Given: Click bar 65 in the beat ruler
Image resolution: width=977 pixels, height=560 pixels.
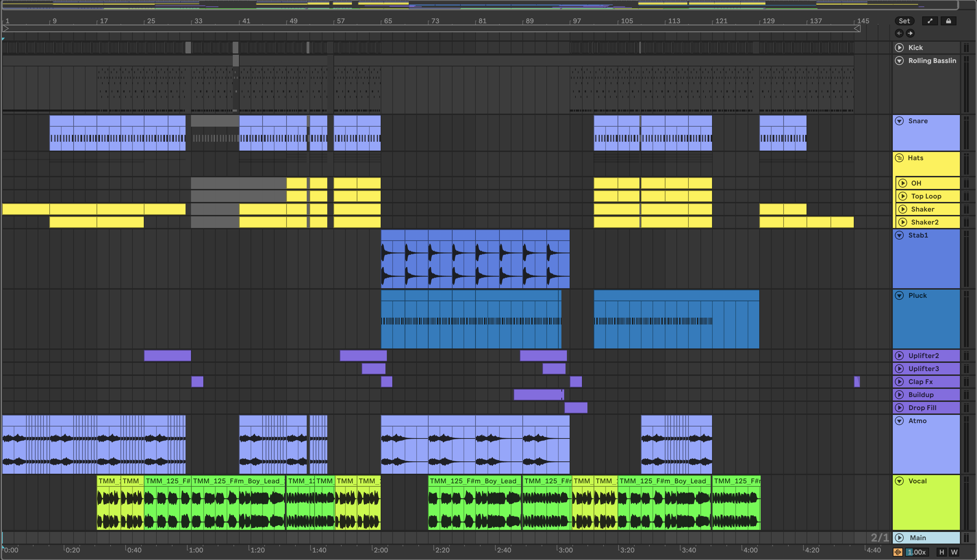Looking at the screenshot, I should (x=387, y=21).
